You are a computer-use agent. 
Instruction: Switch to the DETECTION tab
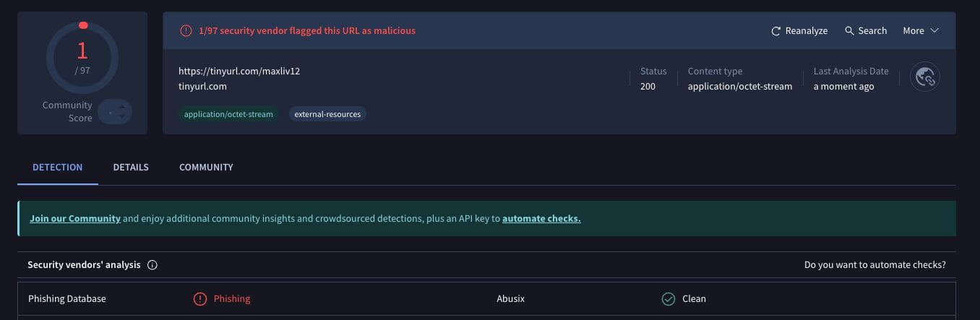tap(58, 168)
